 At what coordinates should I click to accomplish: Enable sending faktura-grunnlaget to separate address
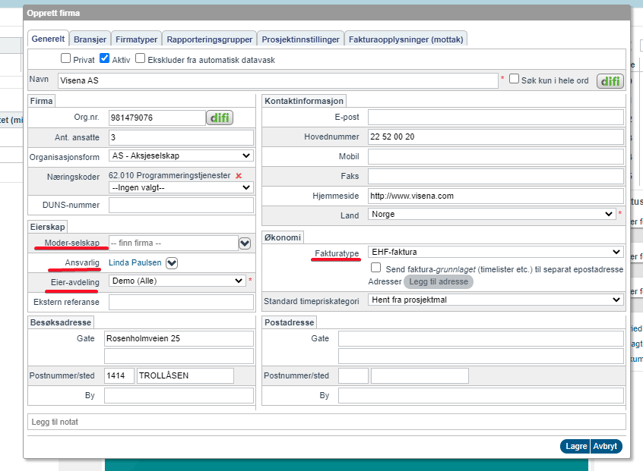pyautogui.click(x=375, y=268)
